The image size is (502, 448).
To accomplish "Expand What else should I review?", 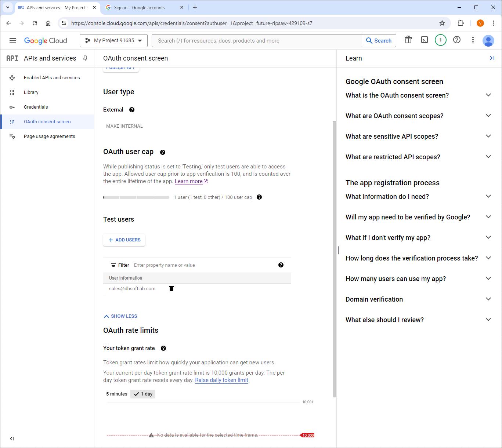I will [x=418, y=320].
